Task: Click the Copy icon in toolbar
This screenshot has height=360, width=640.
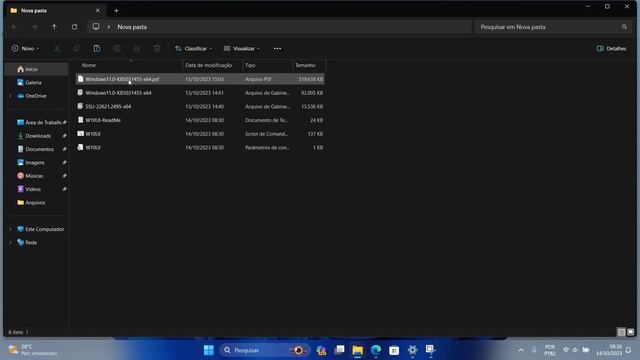Action: [77, 49]
